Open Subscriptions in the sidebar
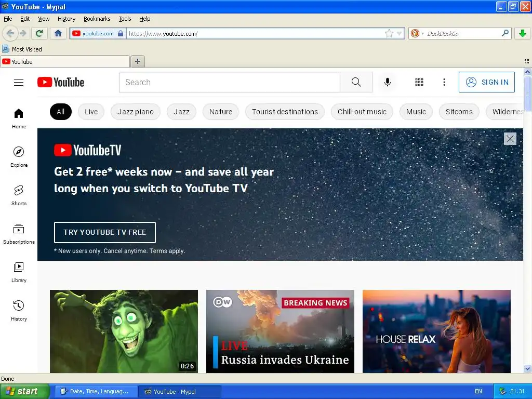The height and width of the screenshot is (399, 532). [x=19, y=234]
